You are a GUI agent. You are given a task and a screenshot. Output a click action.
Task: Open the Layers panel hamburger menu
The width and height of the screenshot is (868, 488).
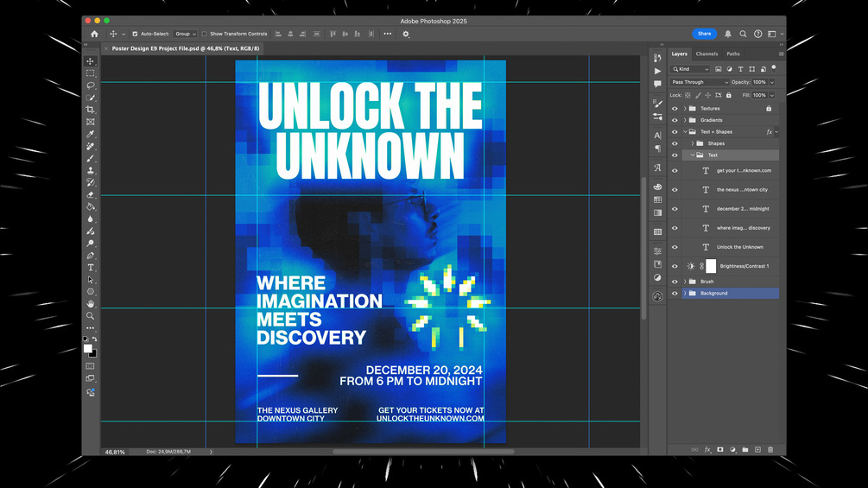(781, 54)
